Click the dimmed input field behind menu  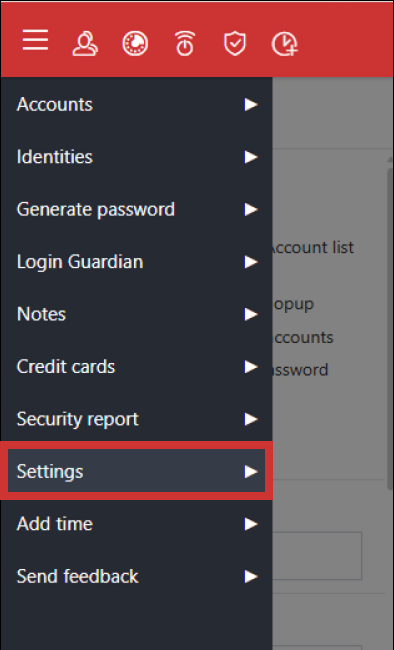pos(317,556)
